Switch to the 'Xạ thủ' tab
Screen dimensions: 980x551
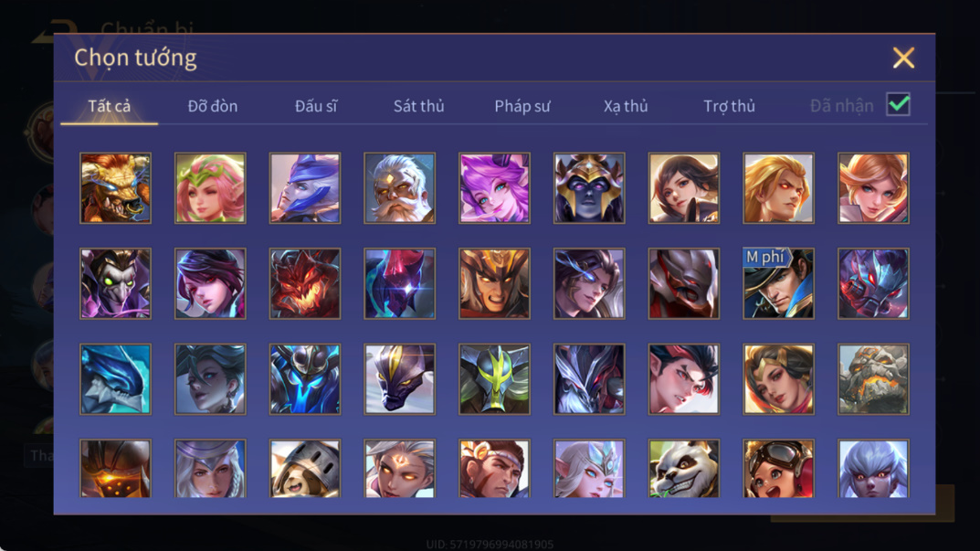pyautogui.click(x=626, y=106)
